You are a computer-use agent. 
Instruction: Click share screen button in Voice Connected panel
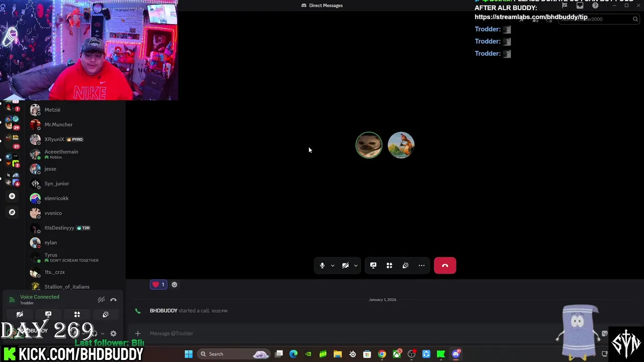click(x=48, y=314)
